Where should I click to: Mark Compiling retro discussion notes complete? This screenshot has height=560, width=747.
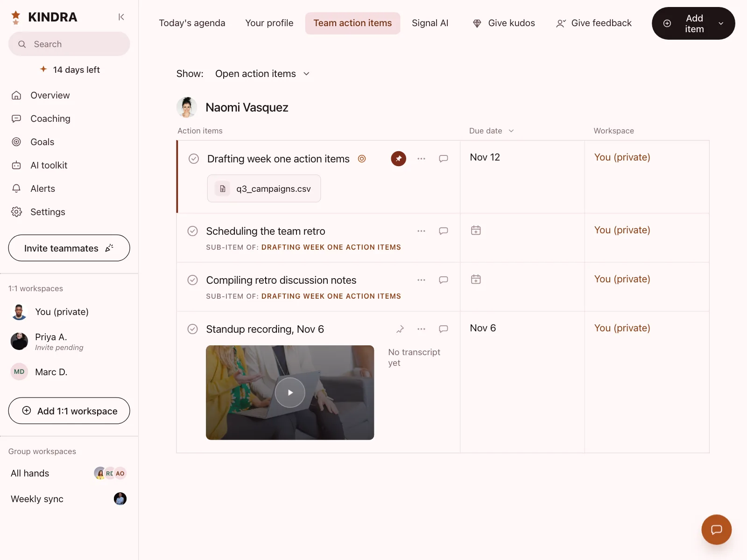coord(192,280)
